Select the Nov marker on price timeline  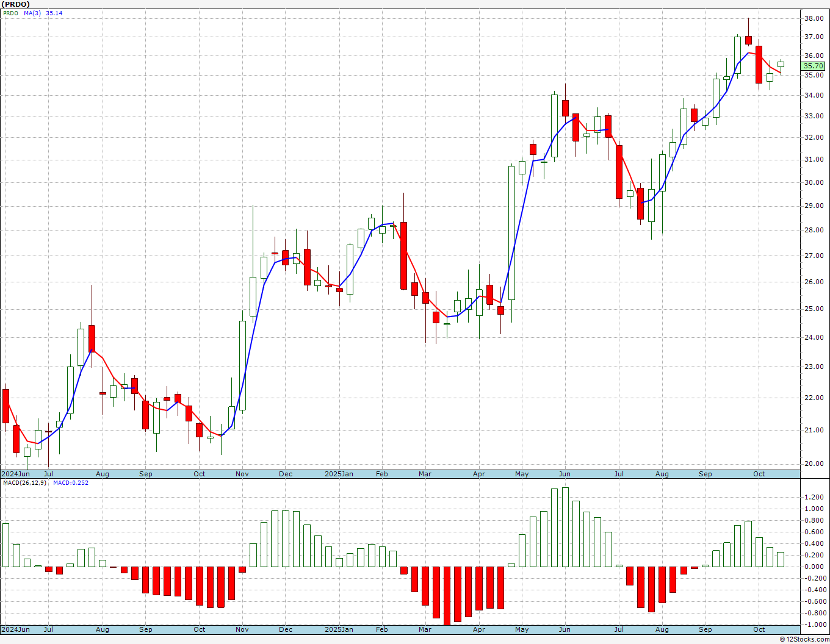point(242,474)
